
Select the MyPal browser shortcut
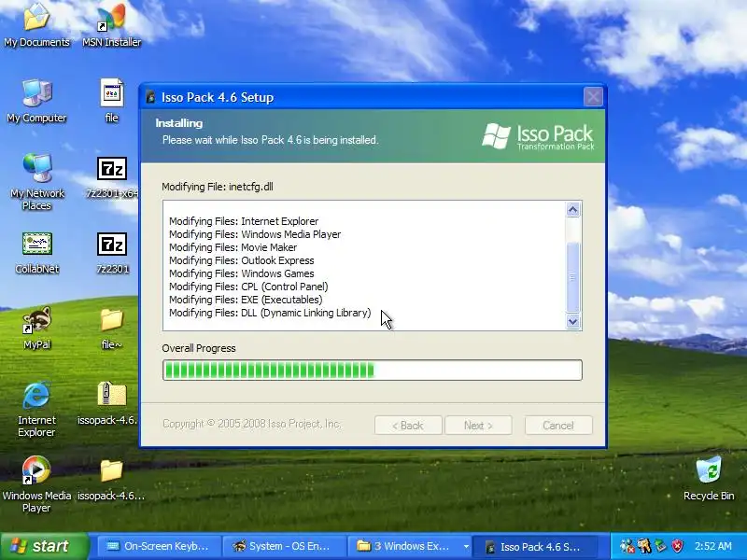pyautogui.click(x=36, y=328)
